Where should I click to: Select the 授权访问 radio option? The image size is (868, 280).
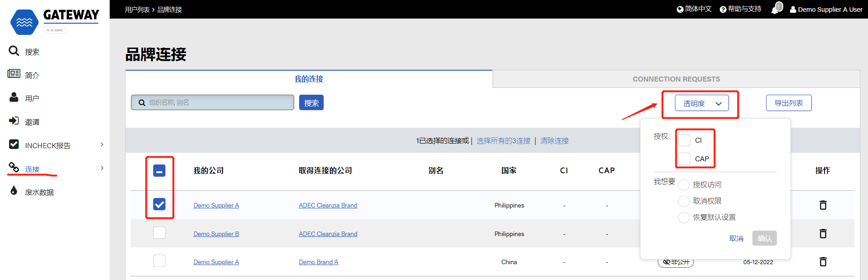(684, 185)
